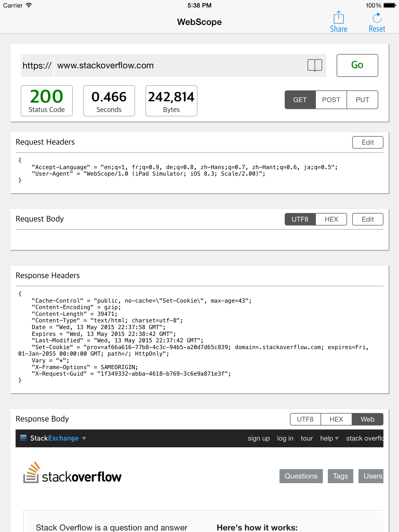Show Response Body as HEX
The height and width of the screenshot is (532, 399).
pos(336,419)
